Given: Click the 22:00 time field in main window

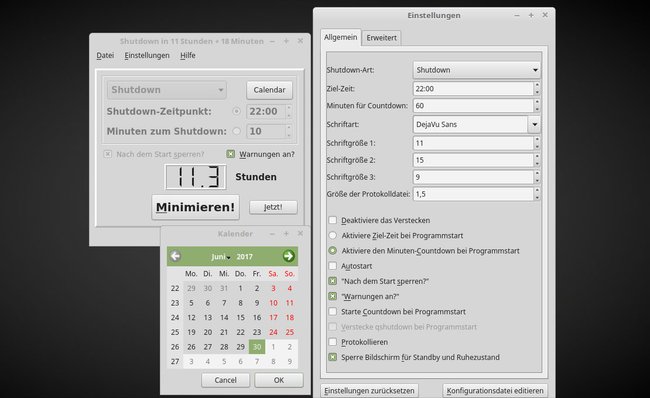Looking at the screenshot, I should pyautogui.click(x=266, y=111).
